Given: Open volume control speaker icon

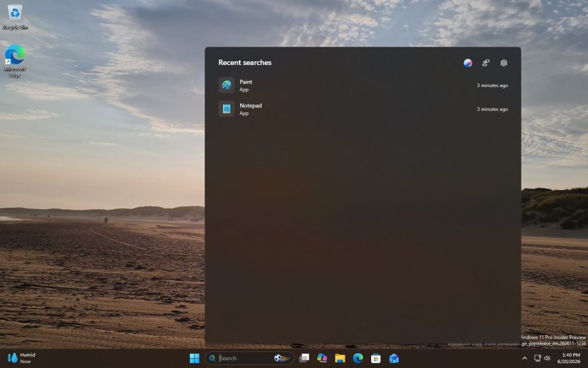Looking at the screenshot, I should 547,358.
